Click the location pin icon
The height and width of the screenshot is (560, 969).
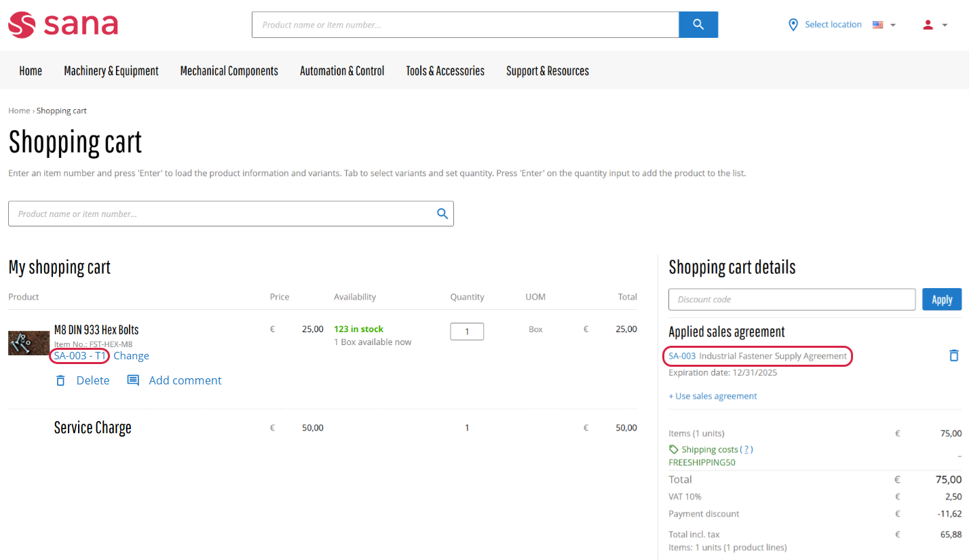(x=793, y=25)
